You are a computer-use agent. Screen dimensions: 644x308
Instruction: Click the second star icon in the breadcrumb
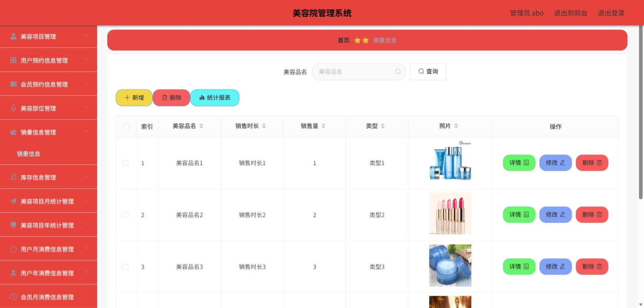(365, 40)
